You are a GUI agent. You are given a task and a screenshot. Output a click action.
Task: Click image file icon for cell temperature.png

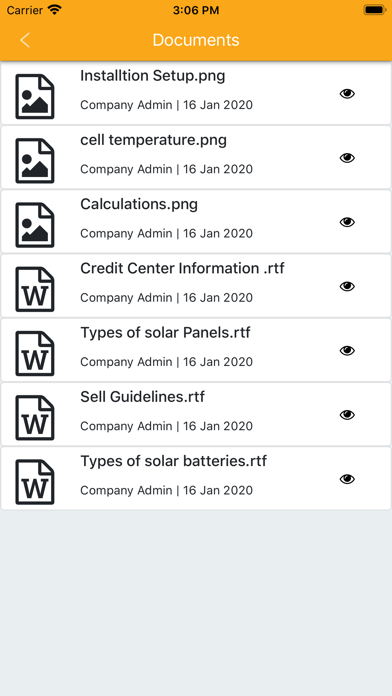point(35,161)
